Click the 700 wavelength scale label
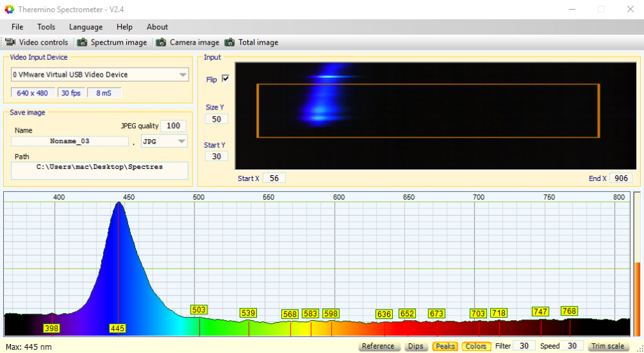Screen dimensions: 644x353 (x=478, y=197)
